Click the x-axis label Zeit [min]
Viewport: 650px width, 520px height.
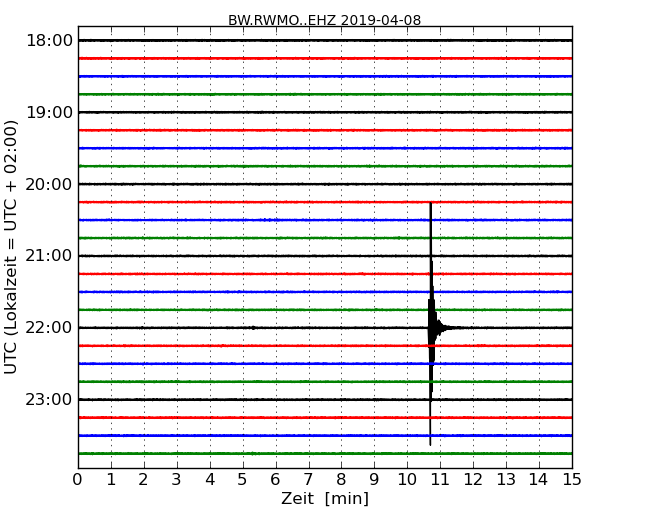click(325, 498)
